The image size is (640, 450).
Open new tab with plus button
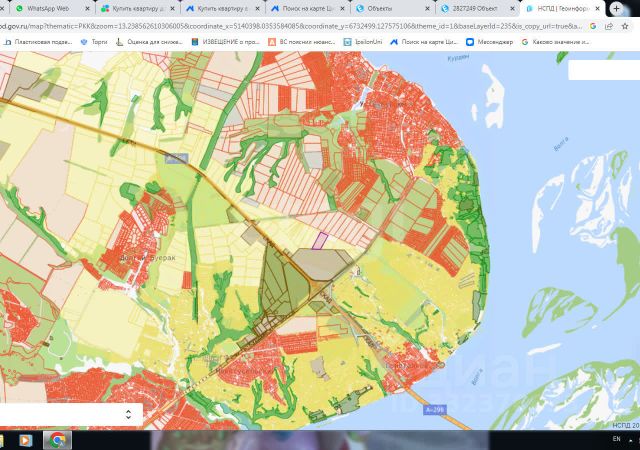[x=616, y=8]
